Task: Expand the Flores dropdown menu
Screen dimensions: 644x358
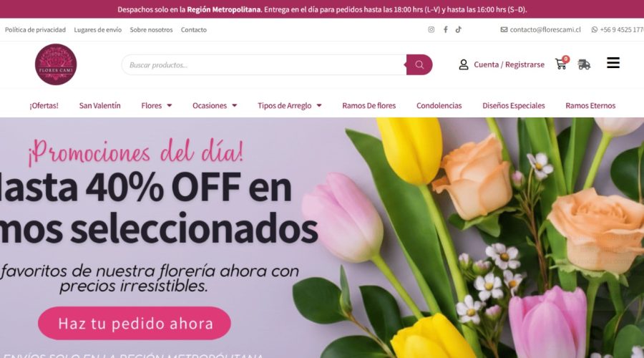Action: [x=157, y=106]
